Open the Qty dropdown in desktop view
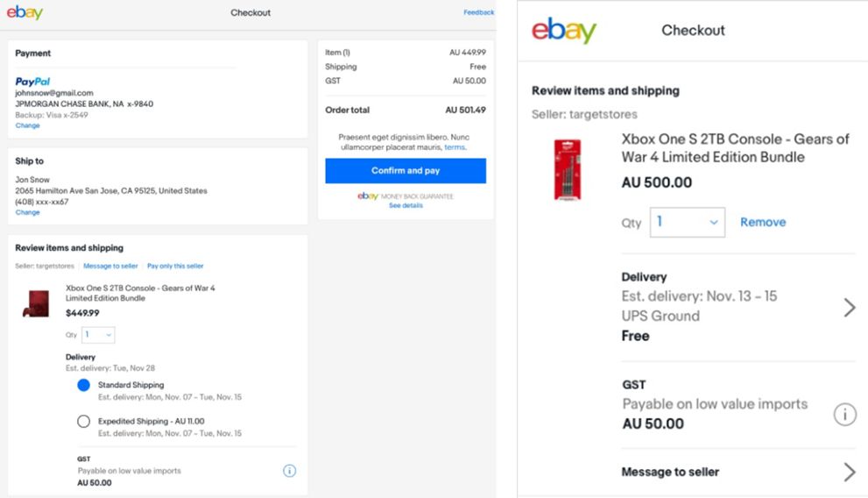This screenshot has width=868, height=498. [98, 334]
